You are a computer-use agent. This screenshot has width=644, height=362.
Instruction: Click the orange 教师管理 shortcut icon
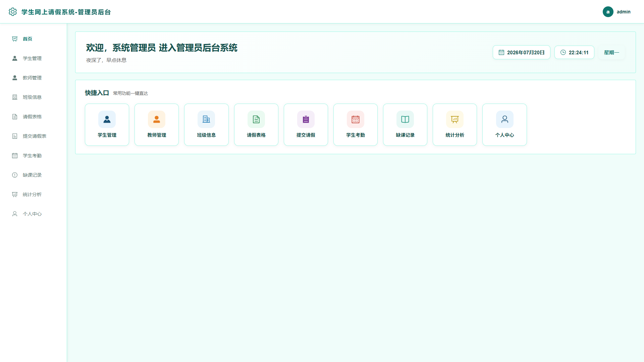tap(157, 119)
